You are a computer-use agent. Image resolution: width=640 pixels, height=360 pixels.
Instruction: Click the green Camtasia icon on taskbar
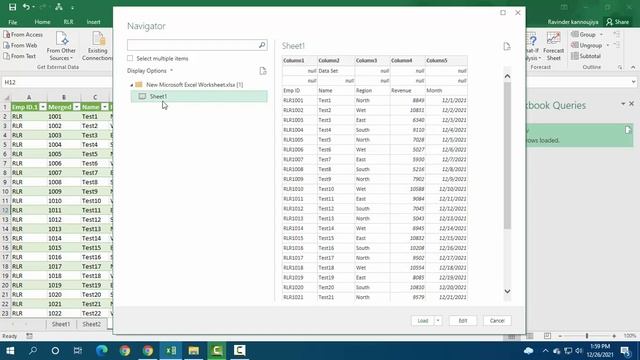pos(217,351)
